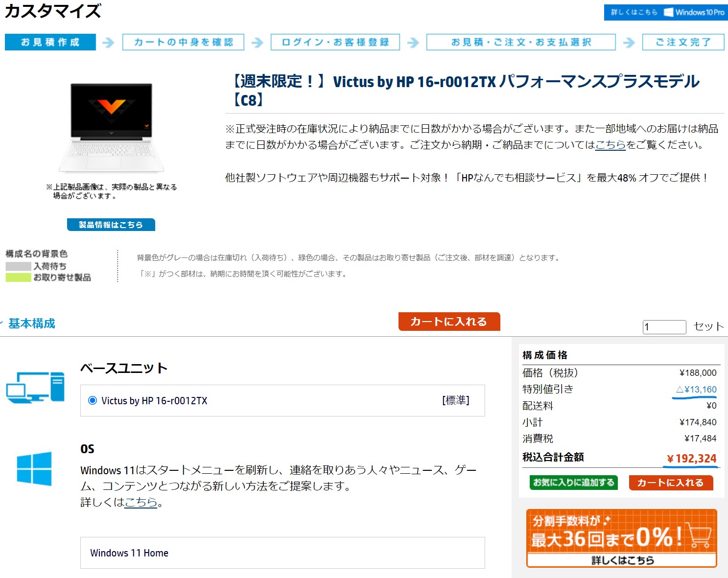The width and height of the screenshot is (728, 578).
Task: Collapse the 基本構成 section header
Action: click(x=31, y=324)
